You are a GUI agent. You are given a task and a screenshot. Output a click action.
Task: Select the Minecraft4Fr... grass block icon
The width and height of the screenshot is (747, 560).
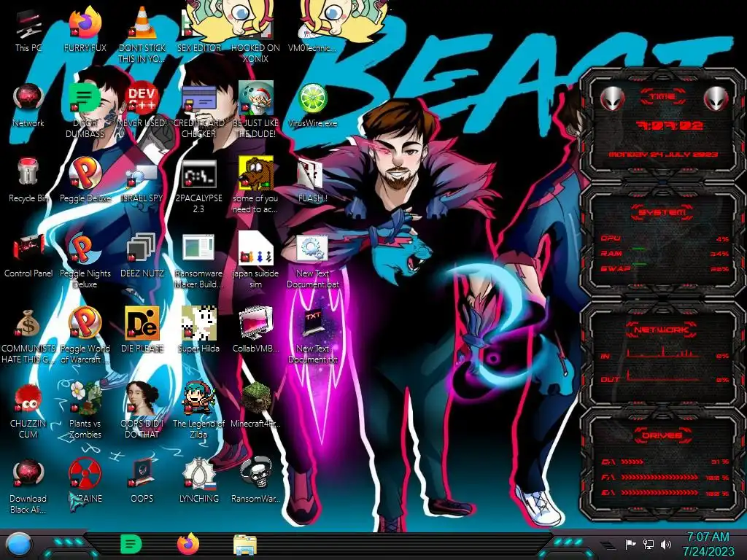tap(255, 405)
